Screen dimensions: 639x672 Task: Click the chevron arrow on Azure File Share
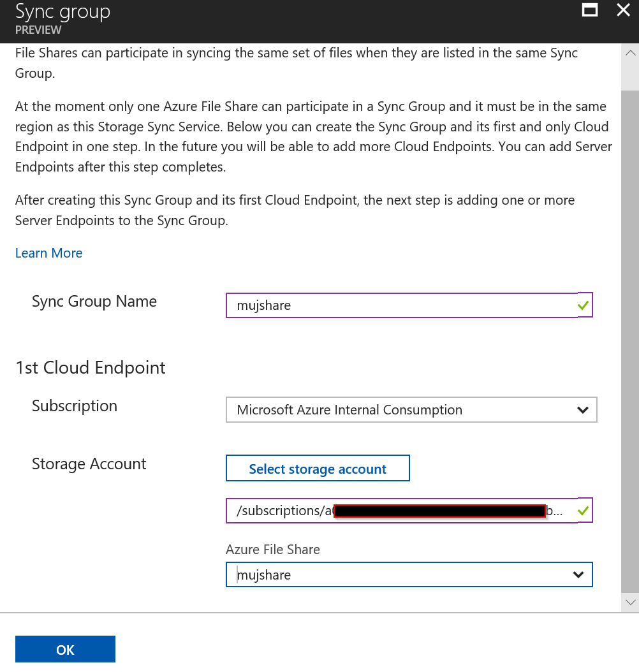[x=578, y=574]
